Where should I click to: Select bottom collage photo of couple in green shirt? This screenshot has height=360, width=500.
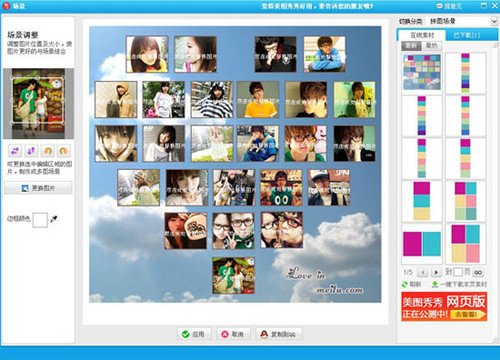point(233,276)
